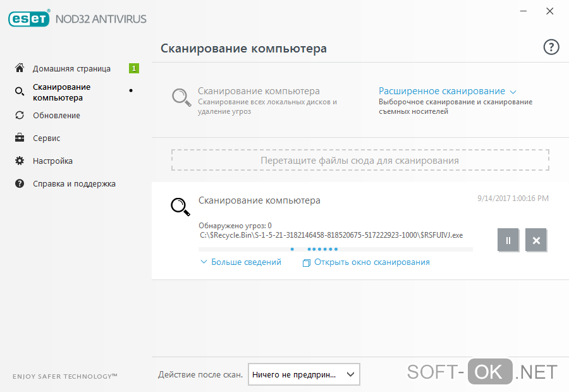The image size is (569, 392).
Task: Click the scan timestamp 9/14/2017 1:00:16 PM
Action: (513, 199)
